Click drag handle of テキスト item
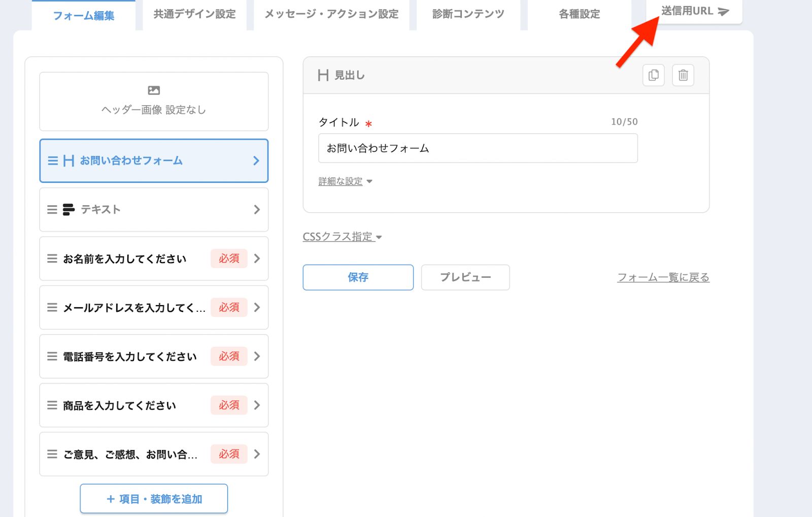This screenshot has width=812, height=517. click(52, 210)
